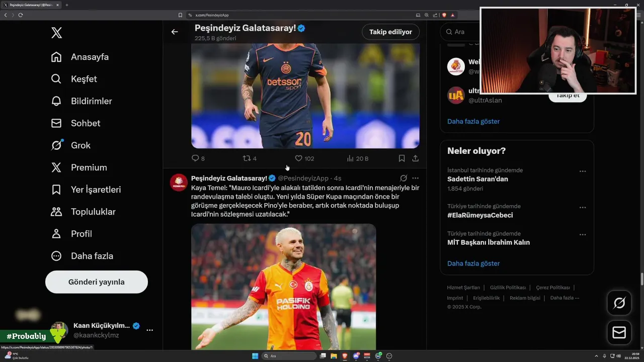
Task: Open the floating Grok button
Action: [619, 303]
